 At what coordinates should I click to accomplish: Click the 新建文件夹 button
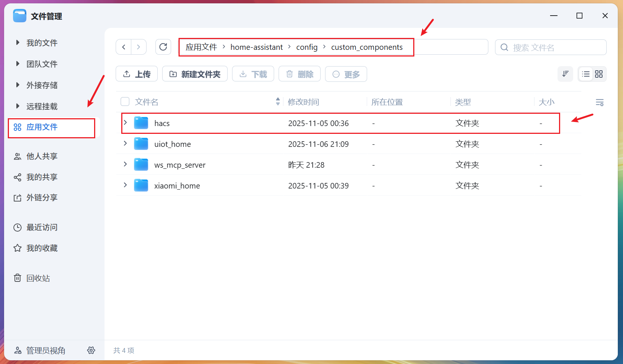click(x=195, y=74)
